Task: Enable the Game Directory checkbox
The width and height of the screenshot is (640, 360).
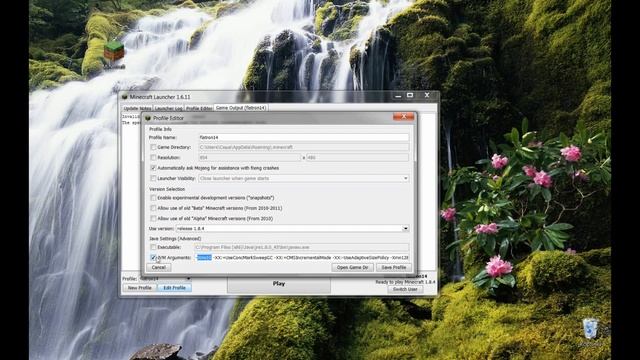Action: [153, 147]
